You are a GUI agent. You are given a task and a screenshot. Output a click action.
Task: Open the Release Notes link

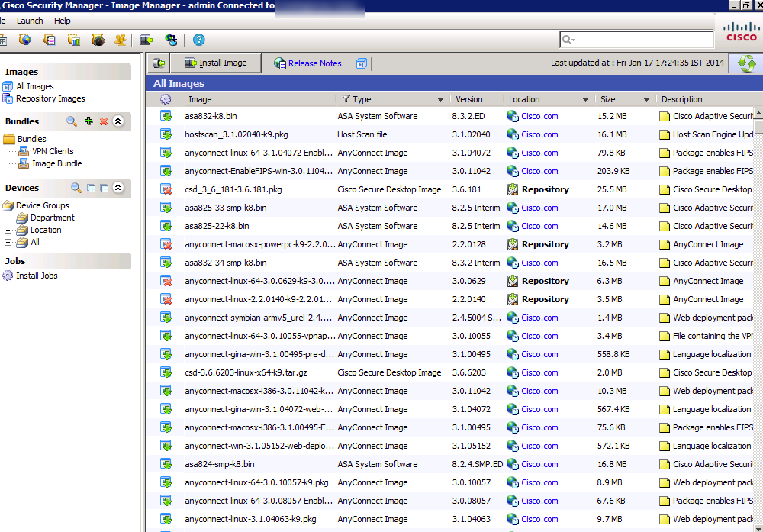click(x=314, y=63)
